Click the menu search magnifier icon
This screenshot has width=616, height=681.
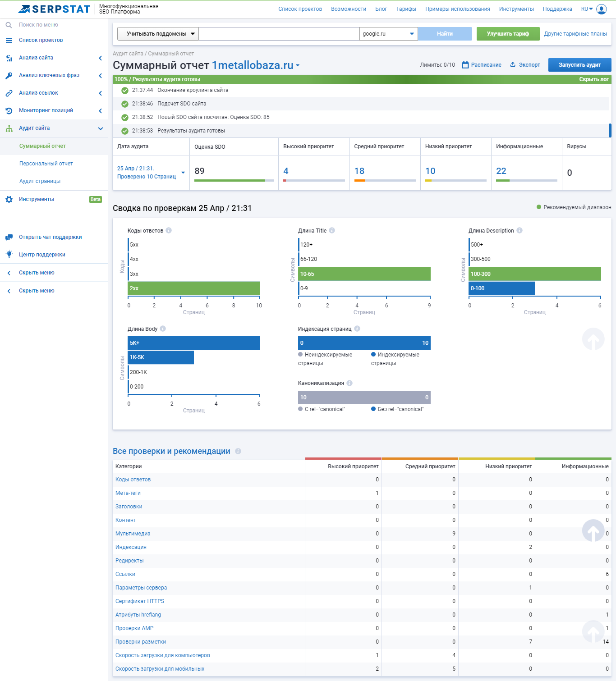coord(9,25)
